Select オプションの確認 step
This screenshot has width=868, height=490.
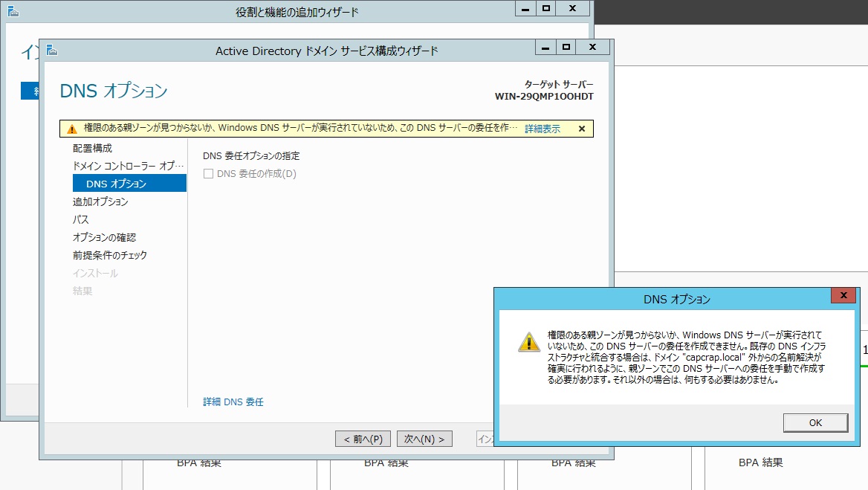(104, 237)
